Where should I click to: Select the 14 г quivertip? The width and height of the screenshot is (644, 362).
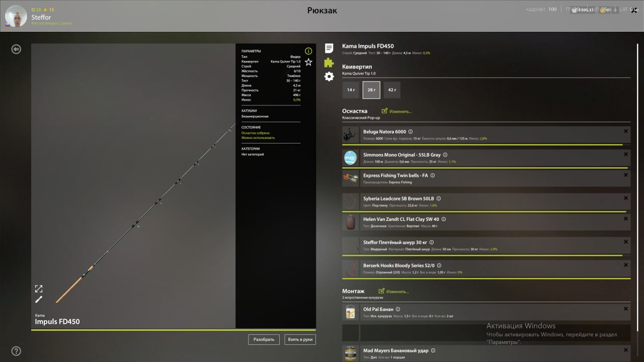point(351,90)
